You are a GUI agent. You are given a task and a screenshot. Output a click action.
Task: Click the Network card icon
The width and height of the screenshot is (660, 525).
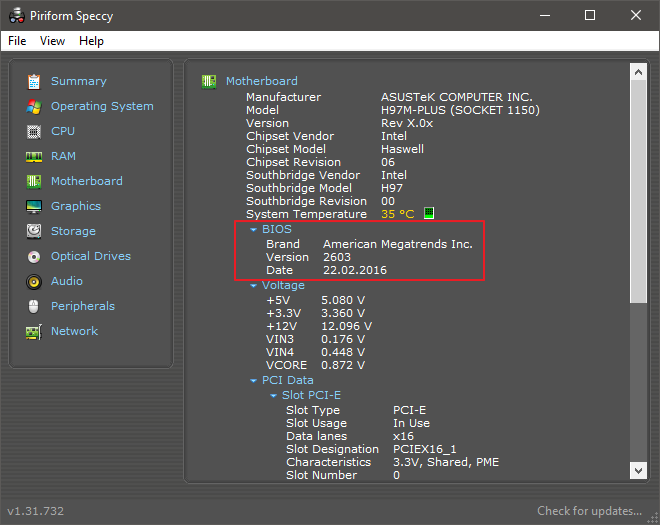34,332
